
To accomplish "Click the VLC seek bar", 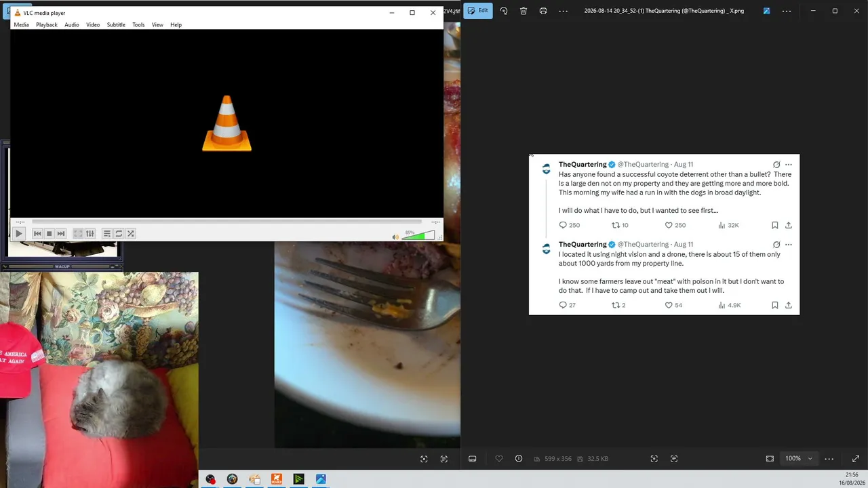I will coord(226,222).
